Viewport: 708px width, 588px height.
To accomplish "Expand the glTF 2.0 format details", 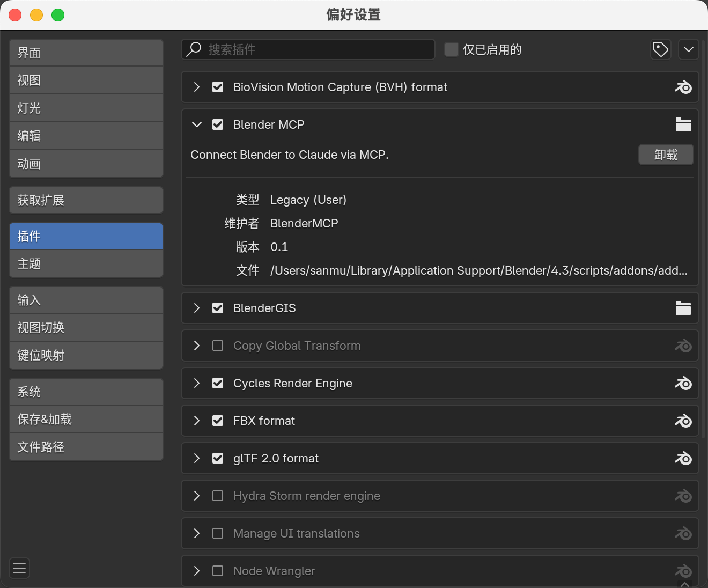I will click(x=197, y=458).
